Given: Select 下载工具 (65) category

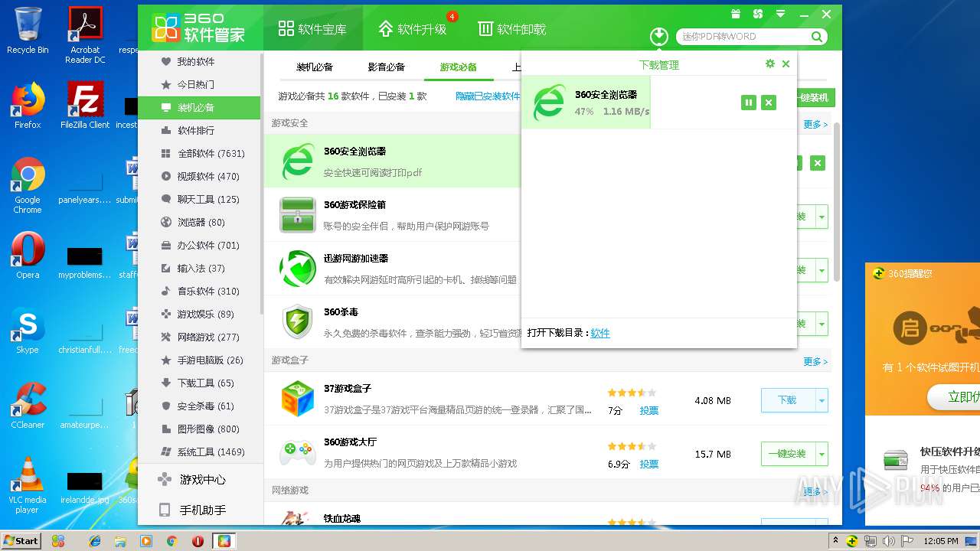Looking at the screenshot, I should (x=199, y=383).
